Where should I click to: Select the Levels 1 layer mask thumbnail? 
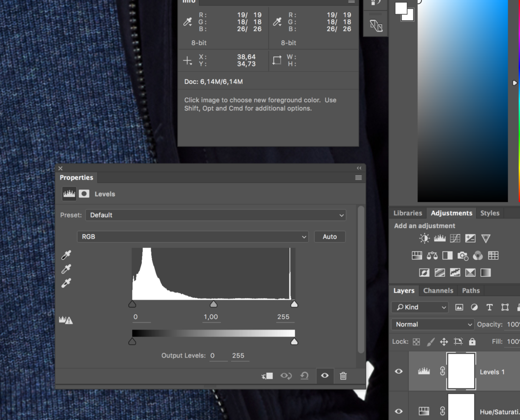(x=461, y=371)
